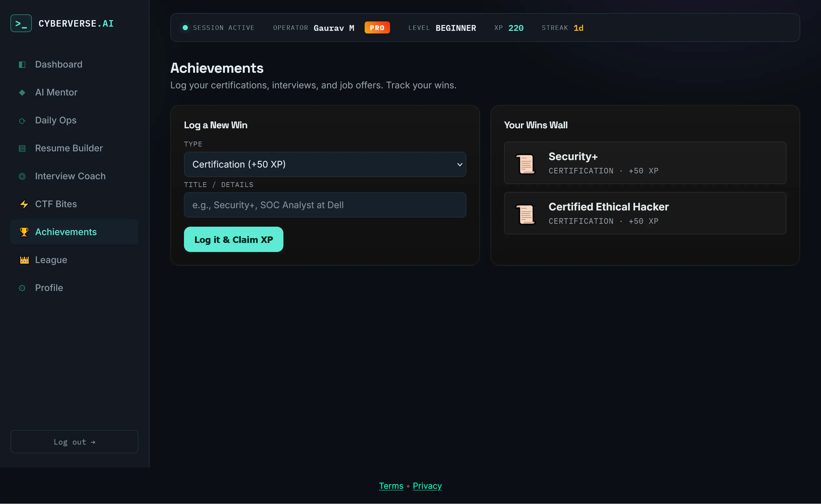Click the Certified Ethical Hacker scroll icon
This screenshot has width=821, height=504.
(526, 214)
